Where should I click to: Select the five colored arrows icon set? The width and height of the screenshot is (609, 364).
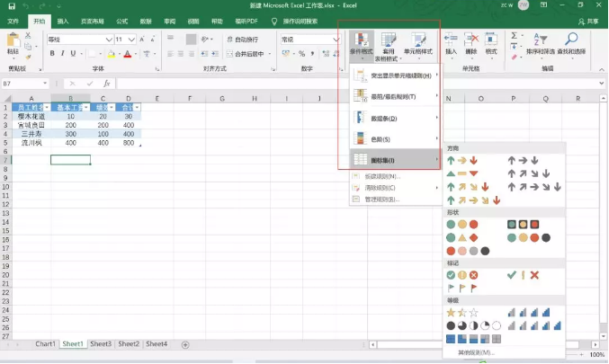pos(473,200)
